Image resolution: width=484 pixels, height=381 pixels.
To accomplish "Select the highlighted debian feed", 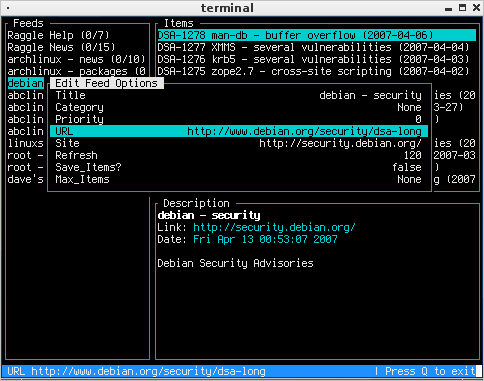I will tap(26, 83).
